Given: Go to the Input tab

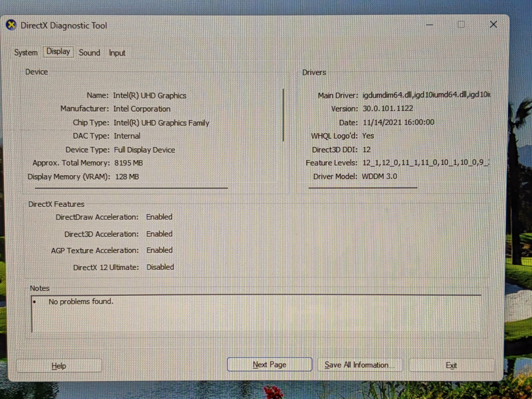Looking at the screenshot, I should 117,53.
